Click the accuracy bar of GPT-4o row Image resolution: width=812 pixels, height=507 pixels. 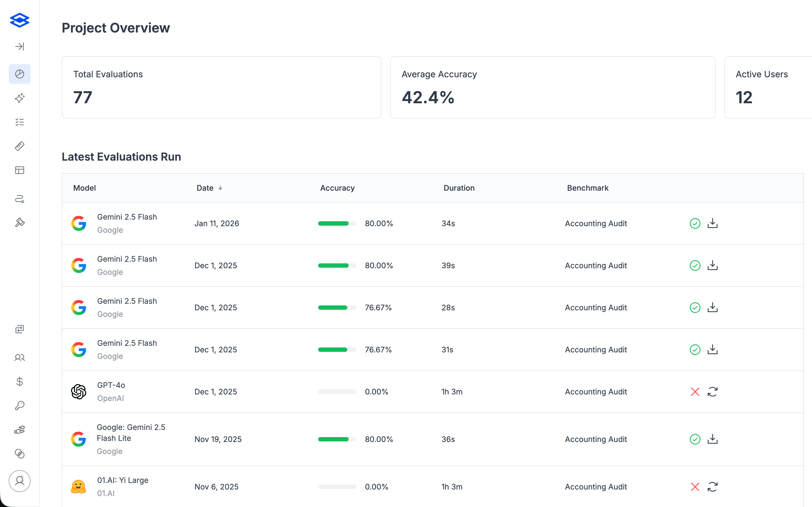click(x=337, y=392)
